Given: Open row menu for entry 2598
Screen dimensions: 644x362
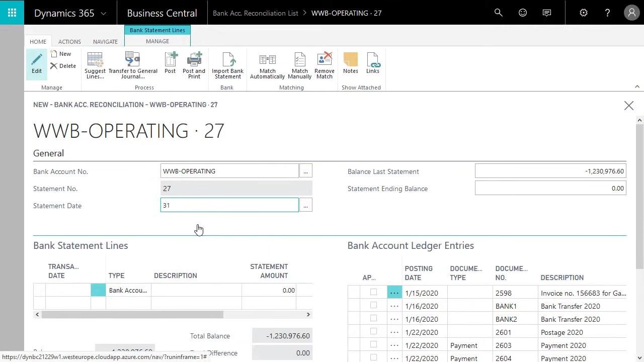Looking at the screenshot, I should (394, 293).
